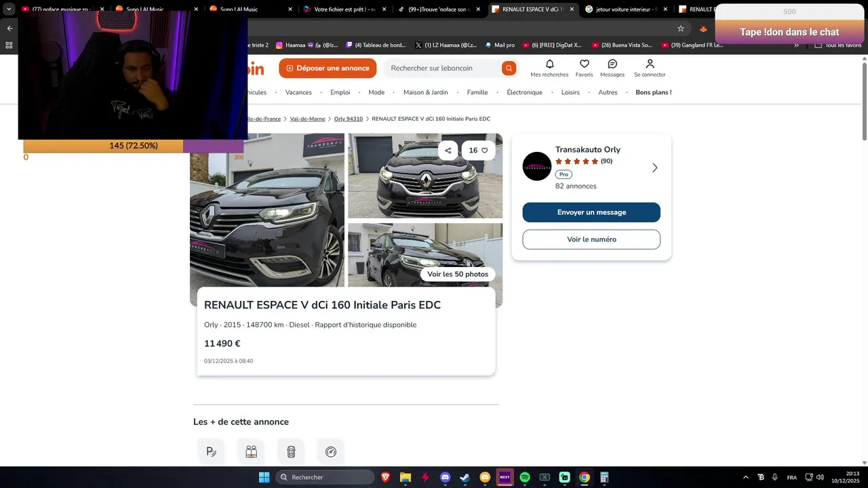868x488 pixels.
Task: Close the active RENAULT ESPACE tab
Action: click(572, 9)
